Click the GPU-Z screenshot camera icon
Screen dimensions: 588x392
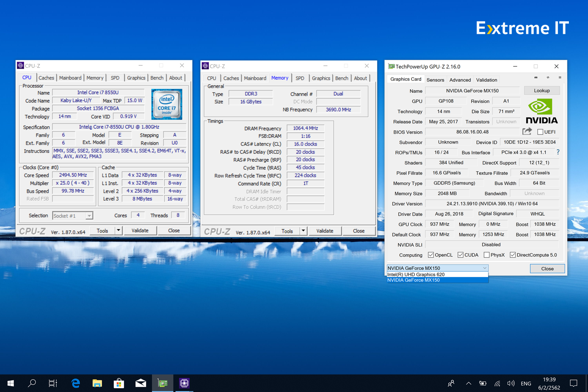[x=536, y=78]
